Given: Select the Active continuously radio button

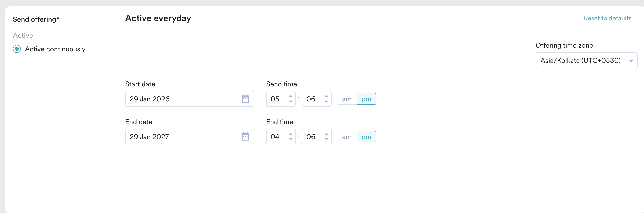Looking at the screenshot, I should (x=17, y=49).
